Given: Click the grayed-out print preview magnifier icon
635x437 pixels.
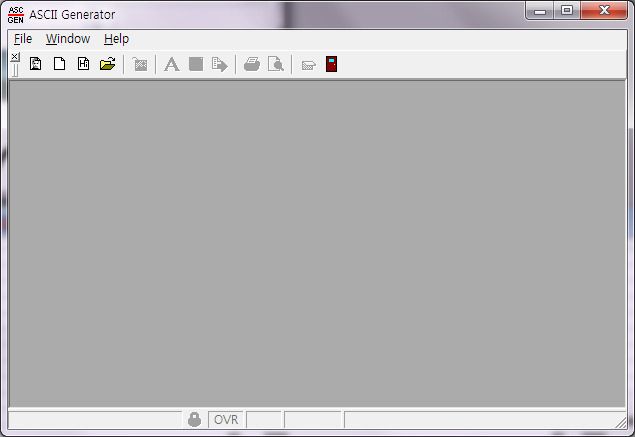Looking at the screenshot, I should 276,64.
